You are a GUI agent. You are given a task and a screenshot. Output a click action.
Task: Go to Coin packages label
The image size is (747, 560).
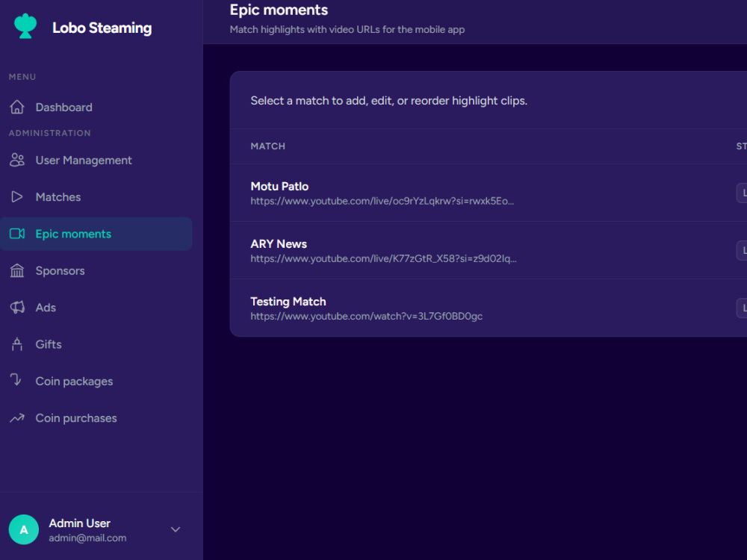click(x=74, y=382)
